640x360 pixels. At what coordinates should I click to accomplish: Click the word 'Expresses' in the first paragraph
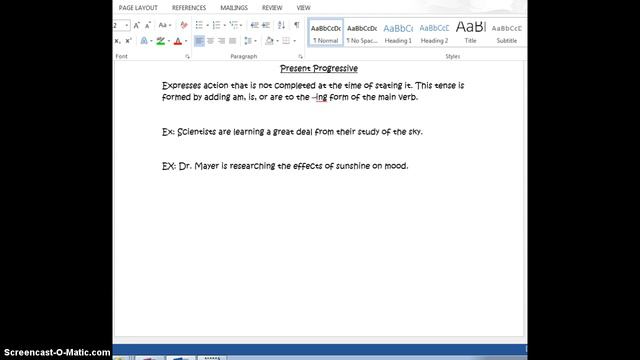click(182, 86)
